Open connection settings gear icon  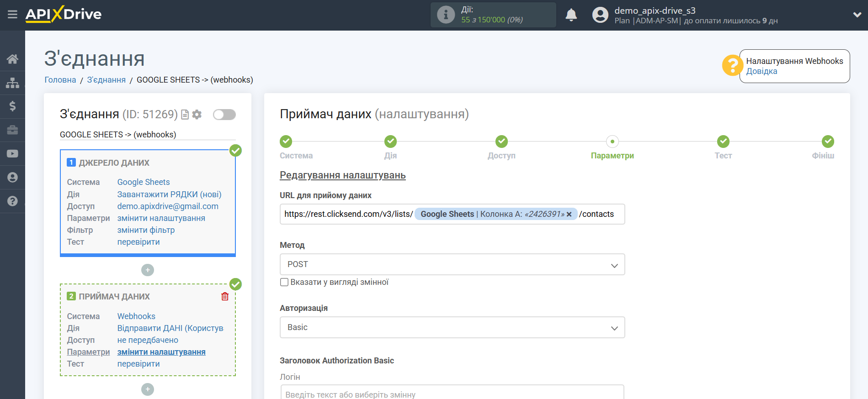pos(197,115)
